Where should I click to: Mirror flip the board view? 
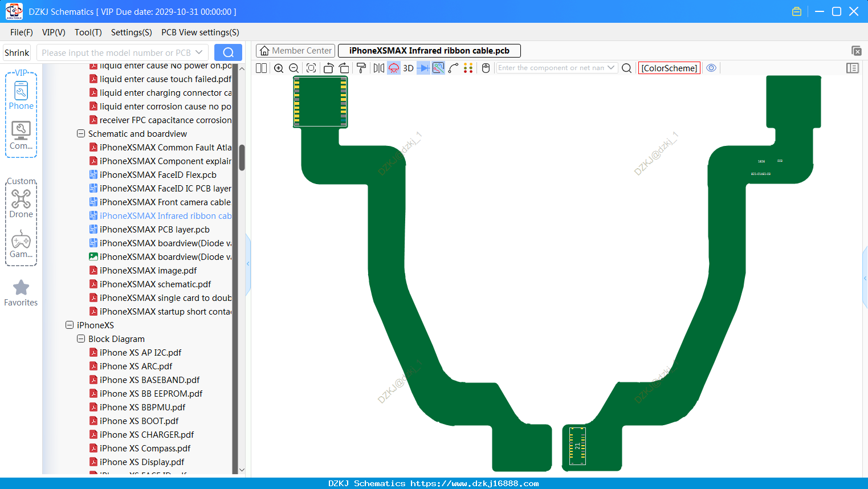tap(379, 68)
